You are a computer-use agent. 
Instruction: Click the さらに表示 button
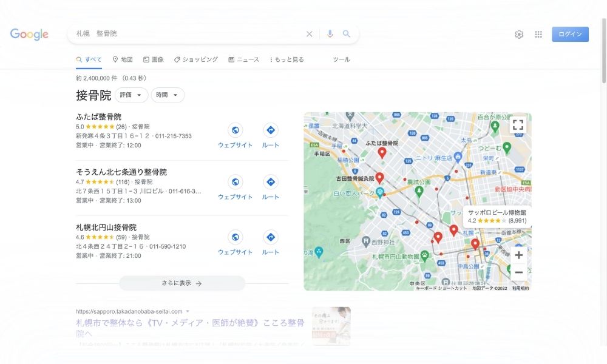coord(182,283)
